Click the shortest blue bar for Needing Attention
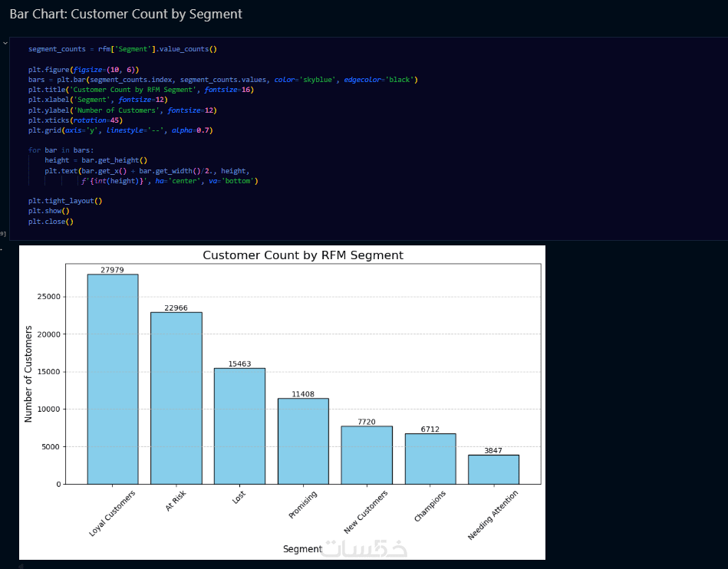 (x=493, y=469)
